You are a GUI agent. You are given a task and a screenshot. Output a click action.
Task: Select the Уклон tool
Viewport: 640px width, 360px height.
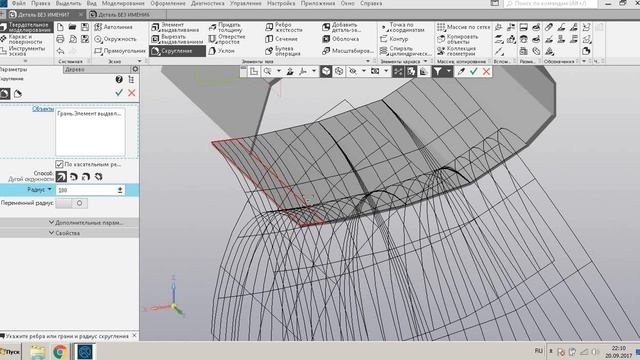click(x=222, y=51)
